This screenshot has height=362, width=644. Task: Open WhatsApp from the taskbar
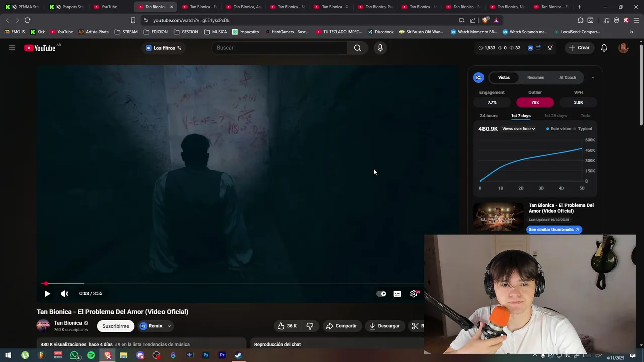coord(74,355)
